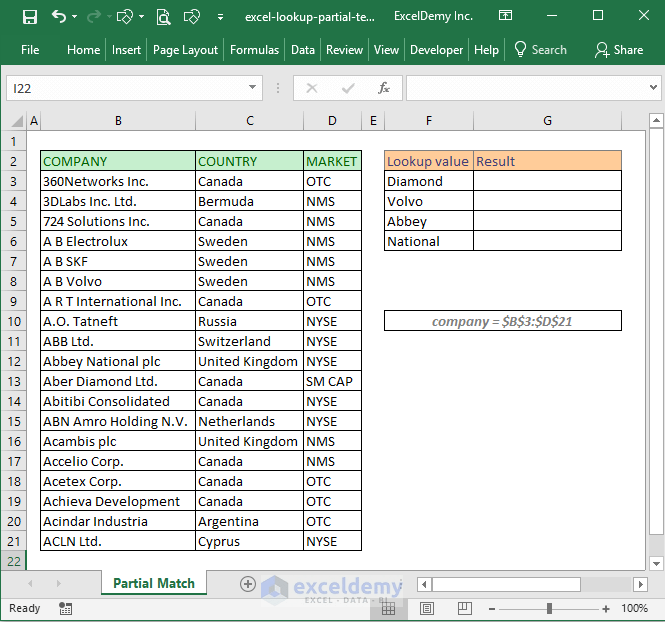Click the zoom out minus button

[x=492, y=609]
